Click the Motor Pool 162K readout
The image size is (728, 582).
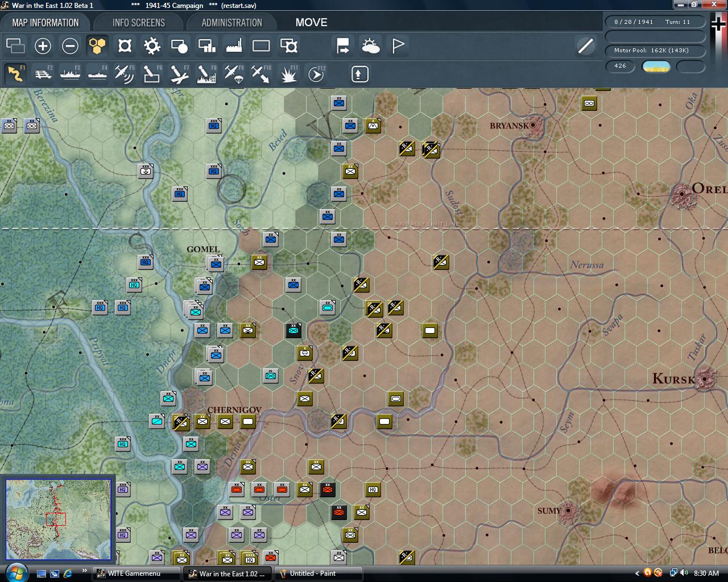[655, 51]
